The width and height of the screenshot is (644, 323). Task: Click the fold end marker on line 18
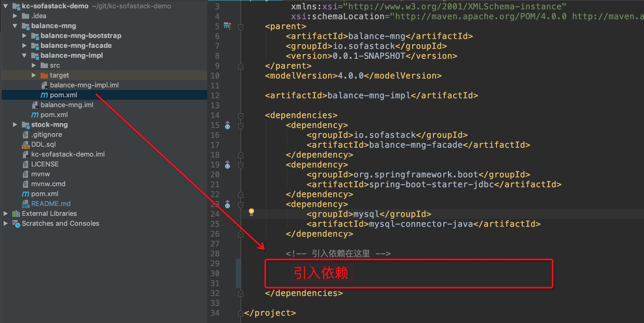click(241, 155)
